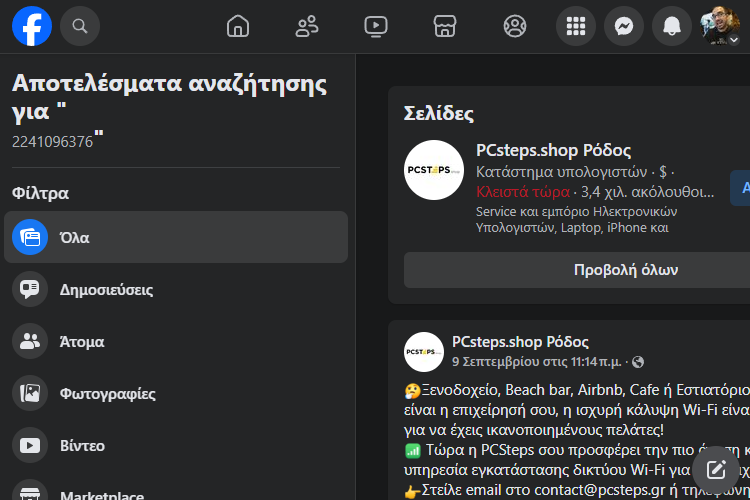The image size is (750, 500).
Task: Click the Φωτογραφίες picture icon
Action: pyautogui.click(x=30, y=393)
